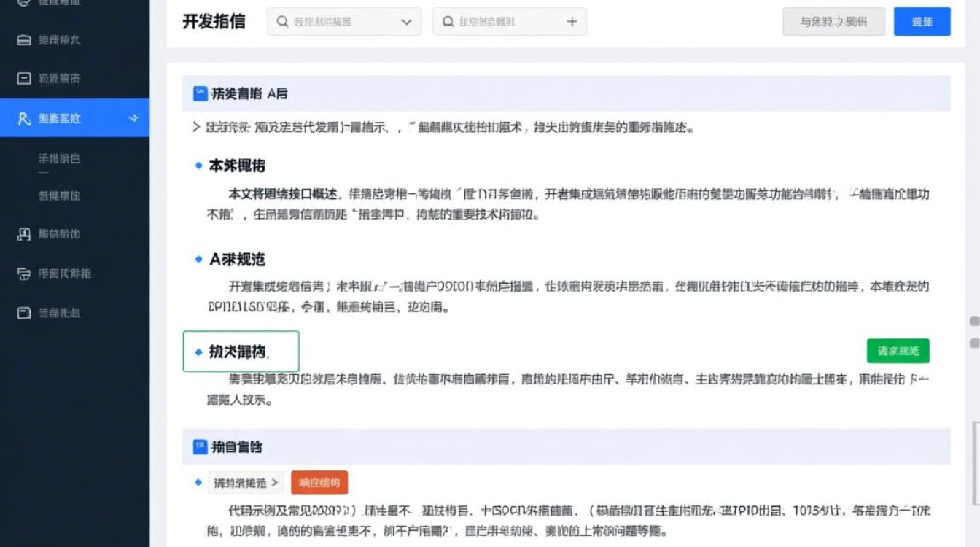Expand the chevron dropdown in the first search field
This screenshot has height=547, width=980.
pyautogui.click(x=408, y=22)
